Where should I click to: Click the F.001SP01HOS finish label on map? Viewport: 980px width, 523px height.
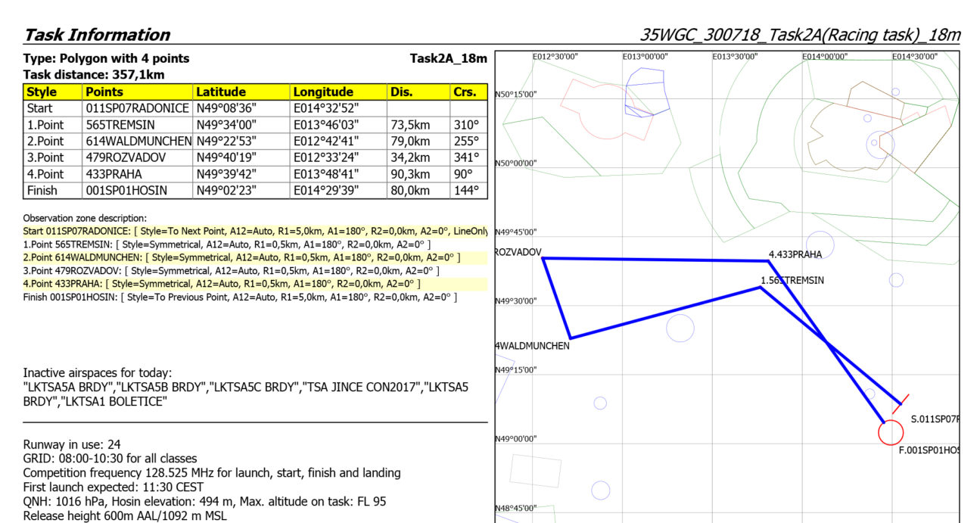(929, 450)
